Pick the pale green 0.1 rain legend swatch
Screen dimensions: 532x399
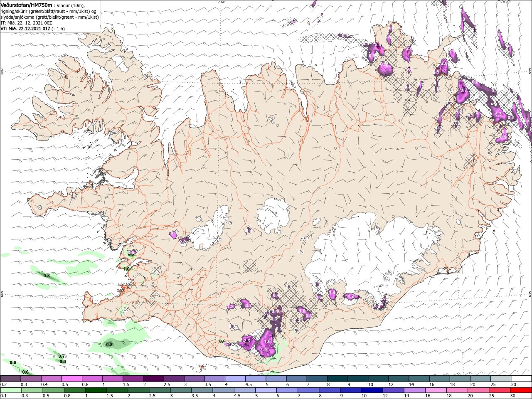(x=10, y=390)
